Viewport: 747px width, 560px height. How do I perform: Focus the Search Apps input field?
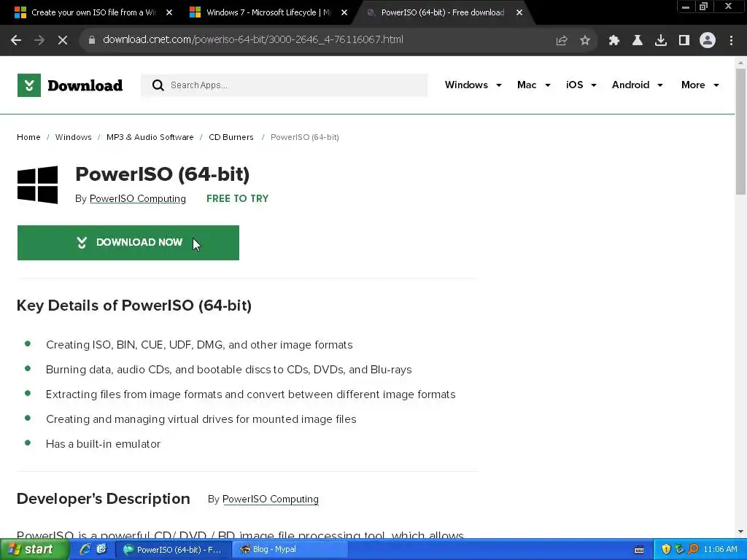pyautogui.click(x=285, y=85)
